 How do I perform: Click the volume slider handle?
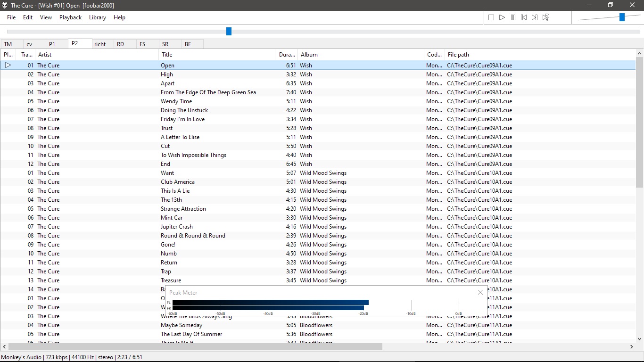[622, 17]
